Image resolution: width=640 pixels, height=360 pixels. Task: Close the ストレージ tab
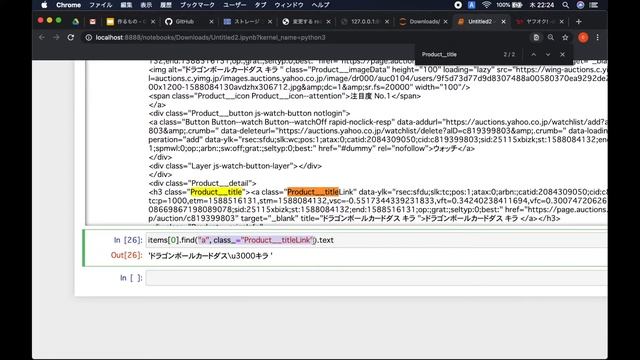pos(270,22)
